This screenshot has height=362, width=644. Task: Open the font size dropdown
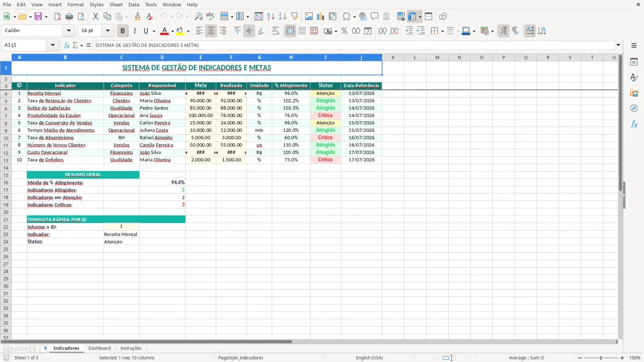107,31
